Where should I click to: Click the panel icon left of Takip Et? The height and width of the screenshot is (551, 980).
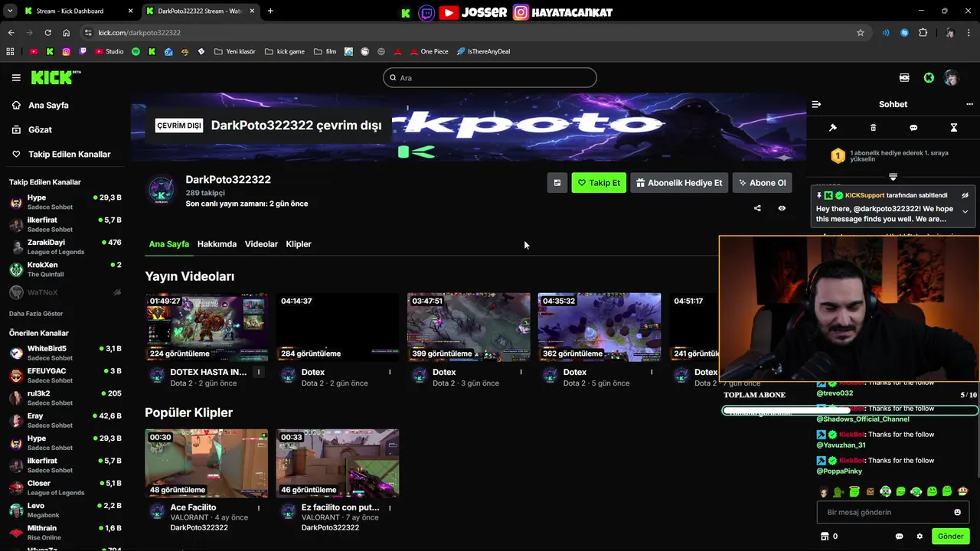[557, 183]
